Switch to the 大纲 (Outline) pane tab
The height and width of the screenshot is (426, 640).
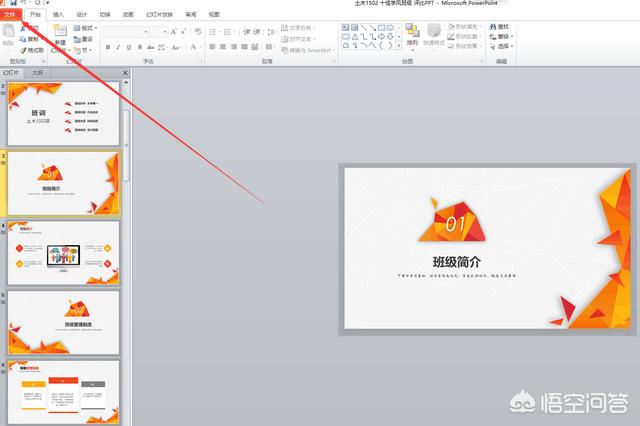click(x=37, y=72)
